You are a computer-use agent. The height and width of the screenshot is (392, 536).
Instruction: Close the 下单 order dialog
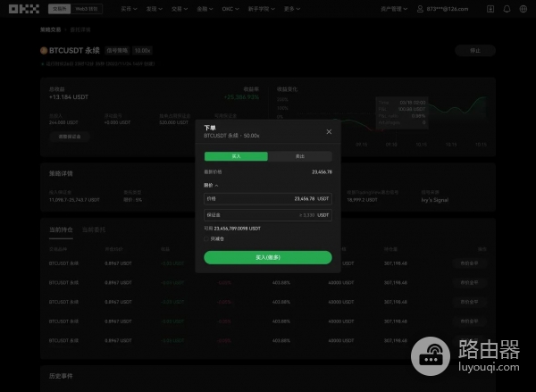[x=329, y=131]
